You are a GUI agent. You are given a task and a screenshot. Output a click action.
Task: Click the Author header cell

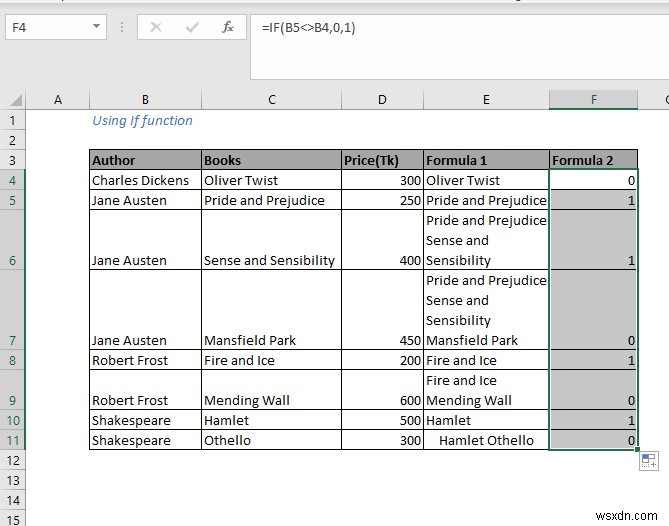pyautogui.click(x=145, y=160)
